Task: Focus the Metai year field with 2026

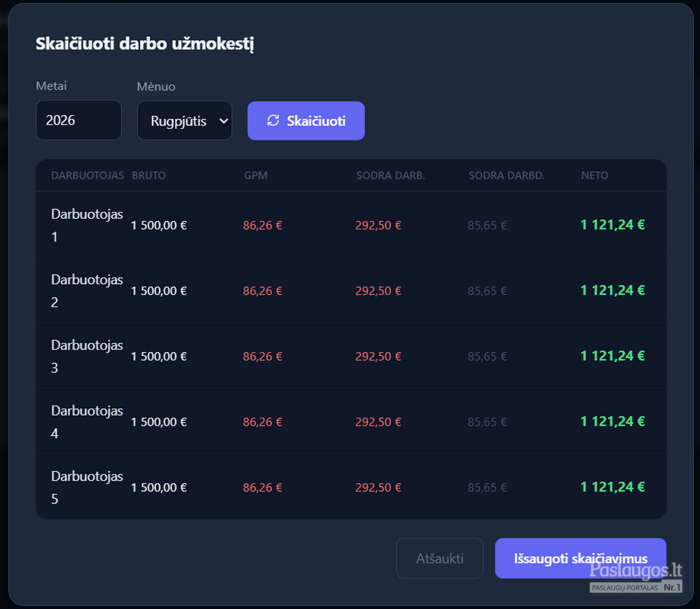Action: coord(78,120)
